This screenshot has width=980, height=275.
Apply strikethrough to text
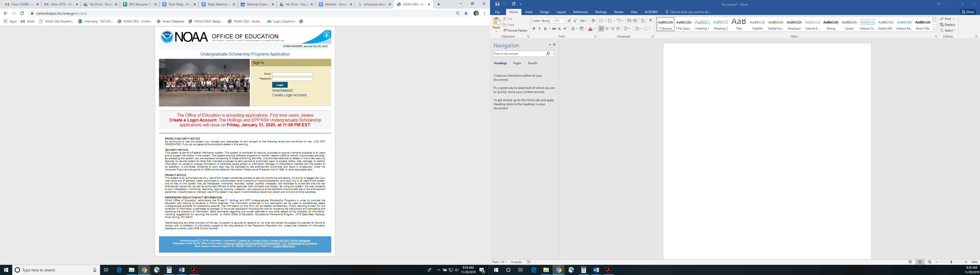click(554, 29)
